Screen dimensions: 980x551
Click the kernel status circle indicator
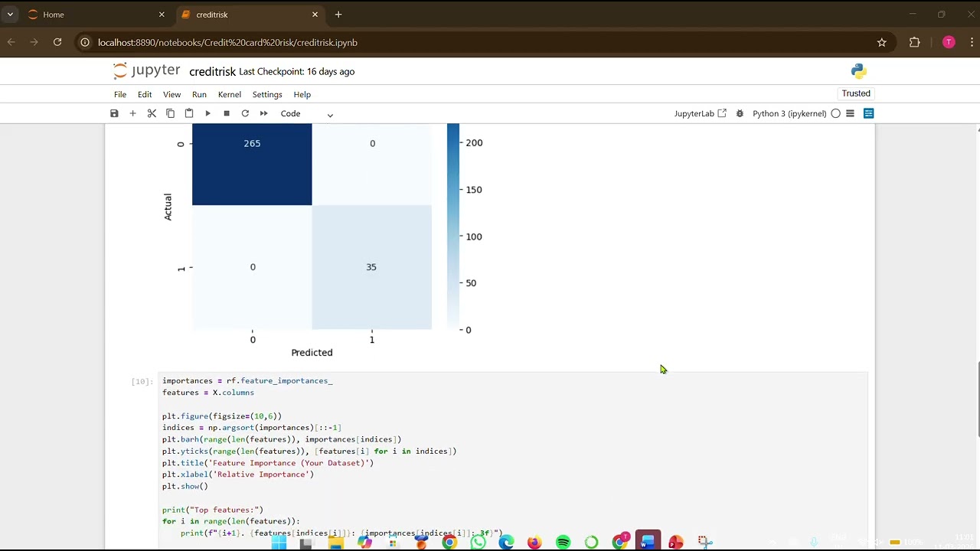835,113
